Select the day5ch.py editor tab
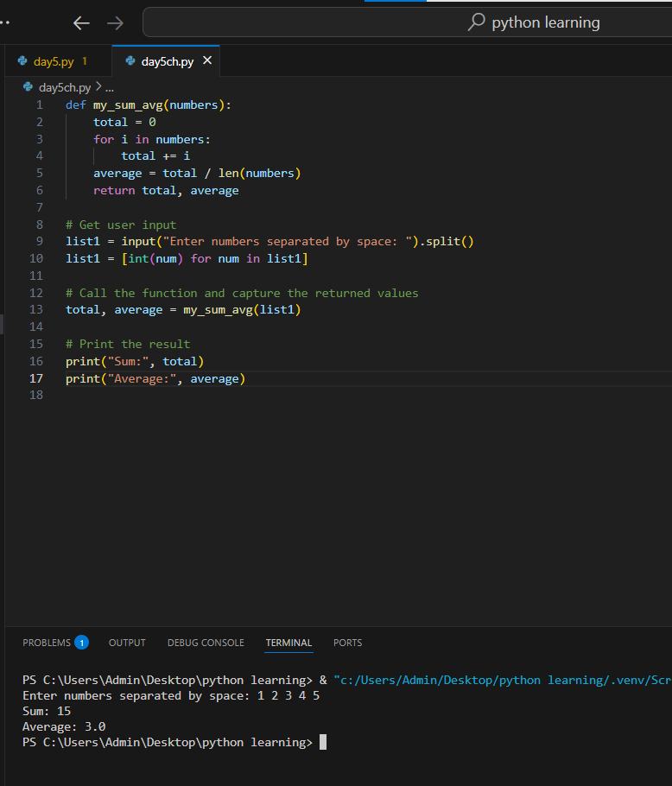The image size is (672, 786). click(166, 61)
